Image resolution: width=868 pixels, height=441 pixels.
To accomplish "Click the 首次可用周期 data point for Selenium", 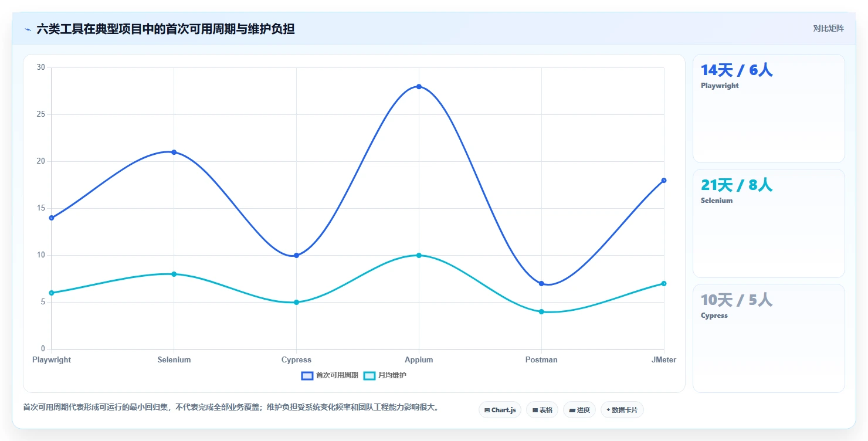I will pos(174,152).
